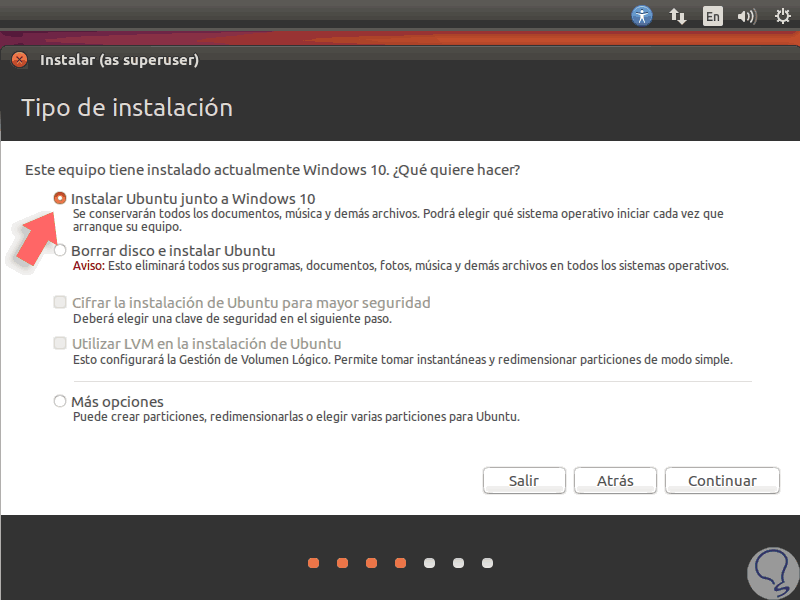Viewport: 800px width, 600px height.
Task: Click the Tipo de instalación heading
Action: tap(127, 108)
